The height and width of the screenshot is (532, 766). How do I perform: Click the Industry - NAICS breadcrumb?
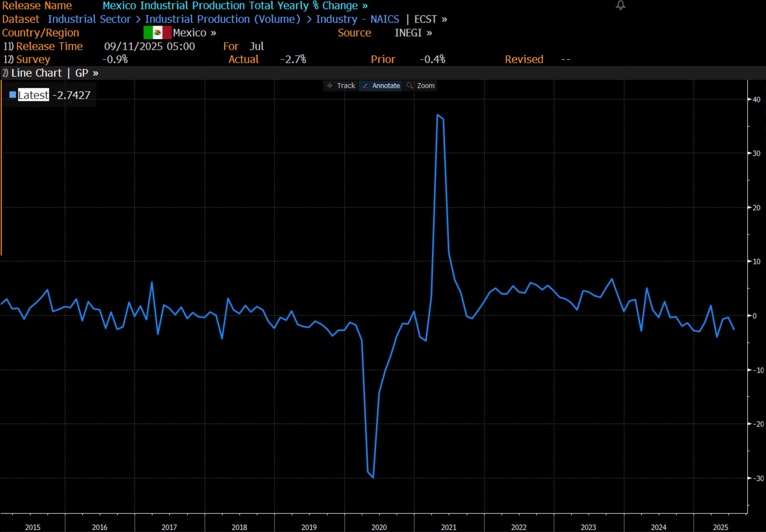357,19
